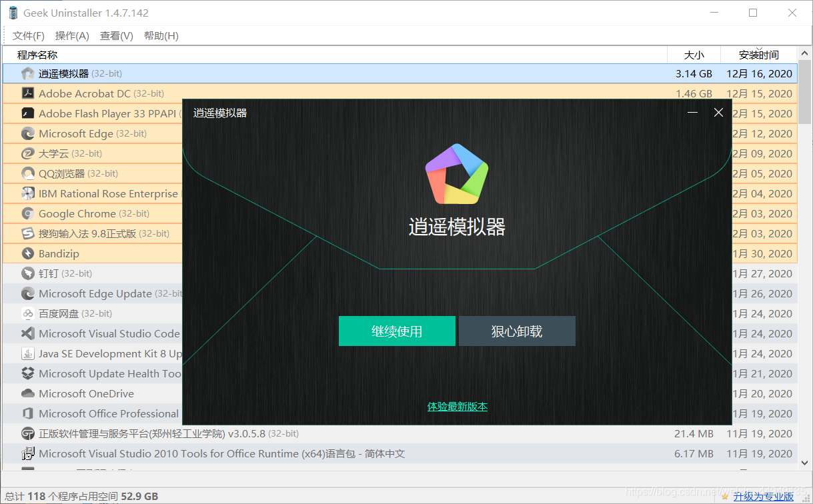Image resolution: width=813 pixels, height=504 pixels.
Task: Select the QQ浏览器 (32-bit) row text
Action: click(78, 173)
